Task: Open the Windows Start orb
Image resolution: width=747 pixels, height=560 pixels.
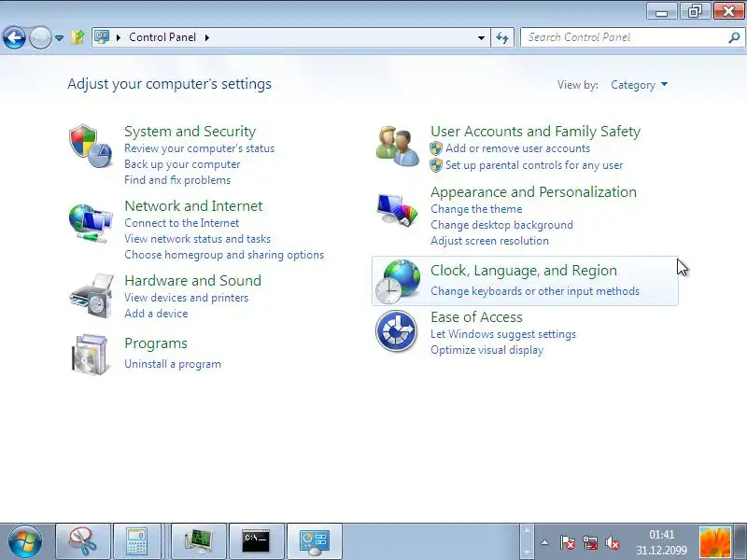Action: click(25, 541)
